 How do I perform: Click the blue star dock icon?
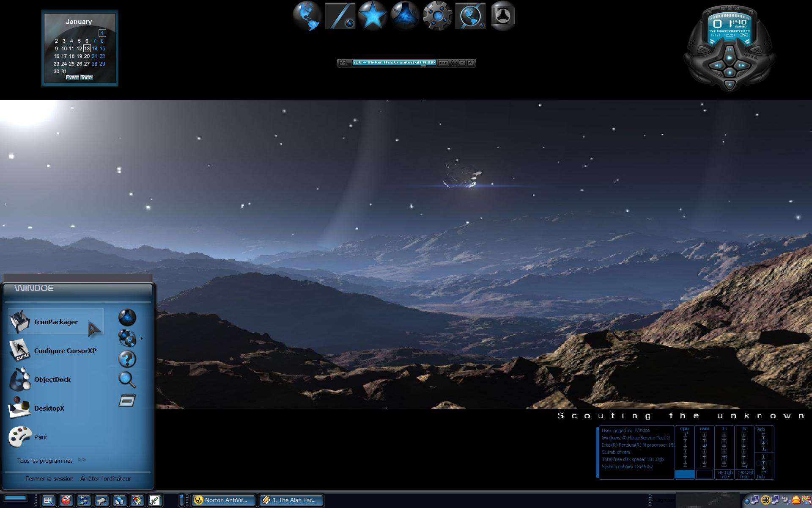(x=372, y=16)
